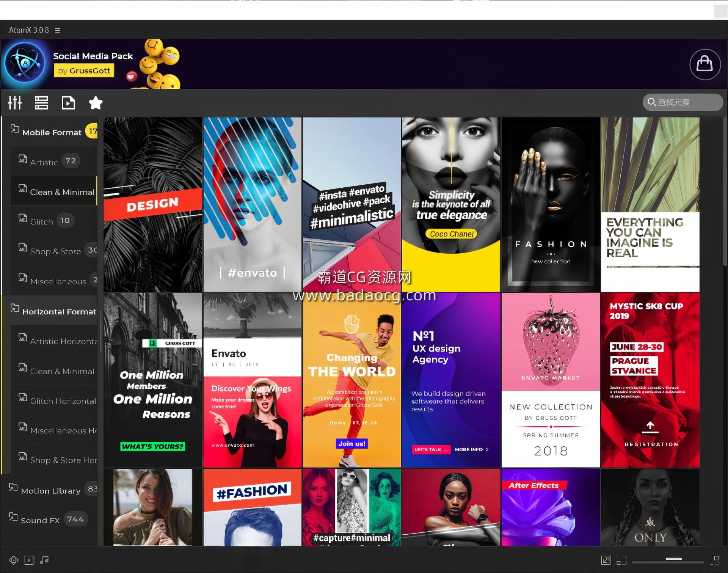Click the folder icon beside Motion Library
728x573 pixels.
[x=13, y=487]
